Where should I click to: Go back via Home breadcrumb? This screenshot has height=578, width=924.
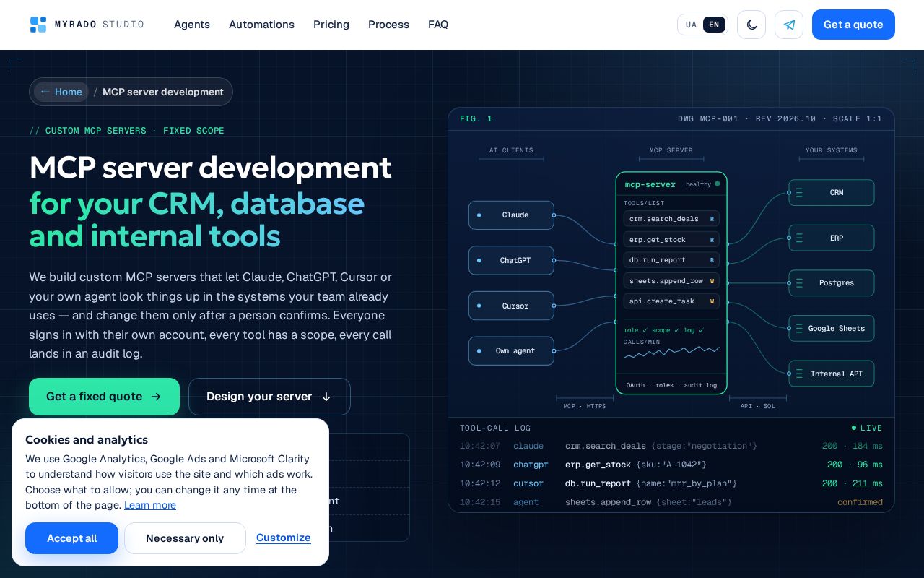pos(61,92)
